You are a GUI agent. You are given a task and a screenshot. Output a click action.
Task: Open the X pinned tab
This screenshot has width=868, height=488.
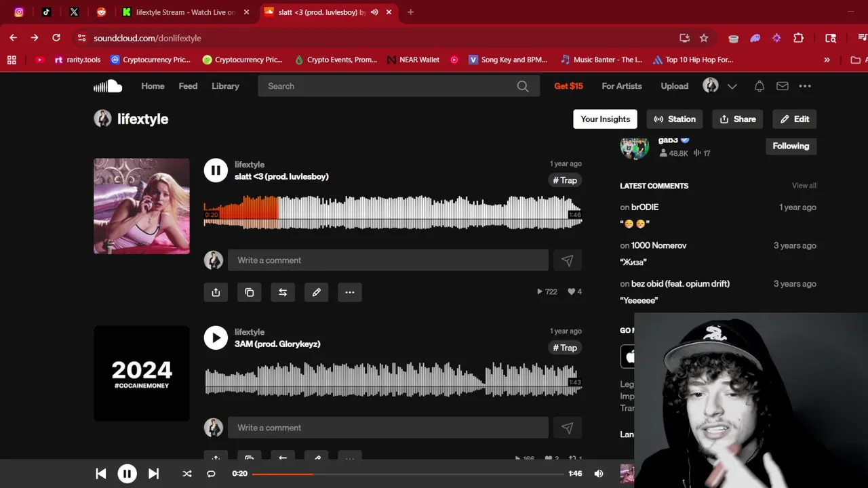(74, 12)
